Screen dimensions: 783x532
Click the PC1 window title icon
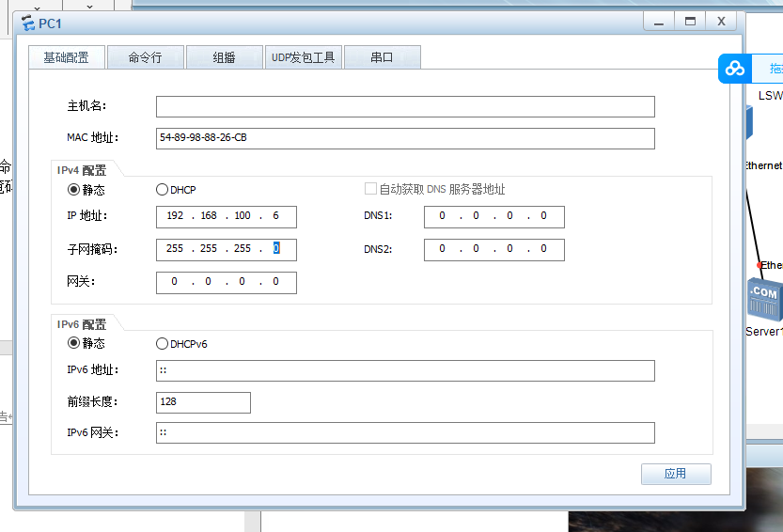tap(27, 23)
